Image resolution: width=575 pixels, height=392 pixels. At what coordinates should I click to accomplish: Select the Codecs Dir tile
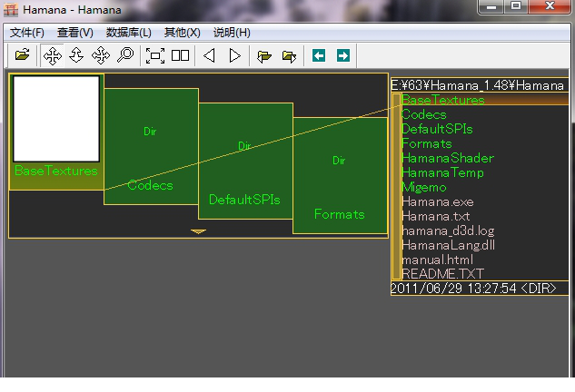(151, 146)
